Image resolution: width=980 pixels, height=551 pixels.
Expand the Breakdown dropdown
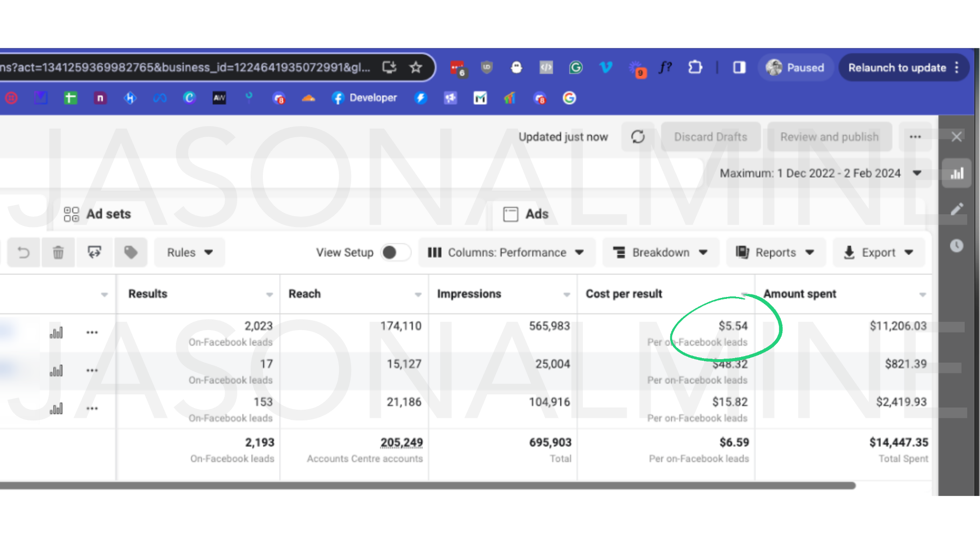click(660, 253)
